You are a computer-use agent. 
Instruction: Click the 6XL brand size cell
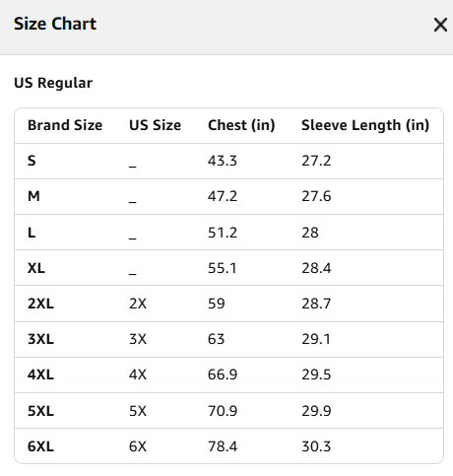40,446
